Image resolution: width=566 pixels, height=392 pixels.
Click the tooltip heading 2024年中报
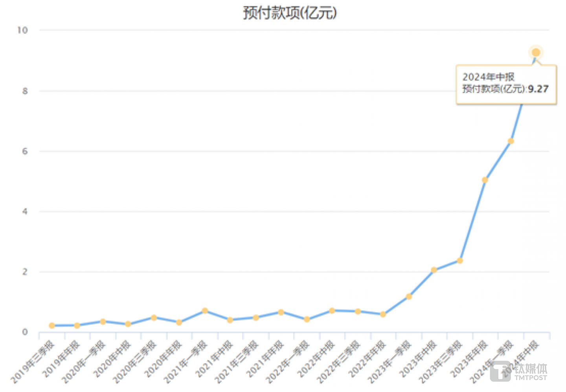[x=488, y=77]
